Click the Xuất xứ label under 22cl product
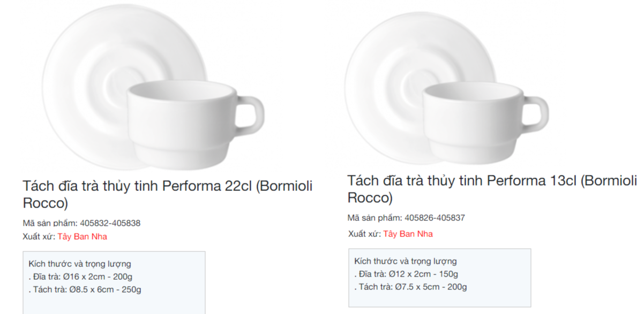Viewport: 644px width, 314px height. pyautogui.click(x=39, y=237)
